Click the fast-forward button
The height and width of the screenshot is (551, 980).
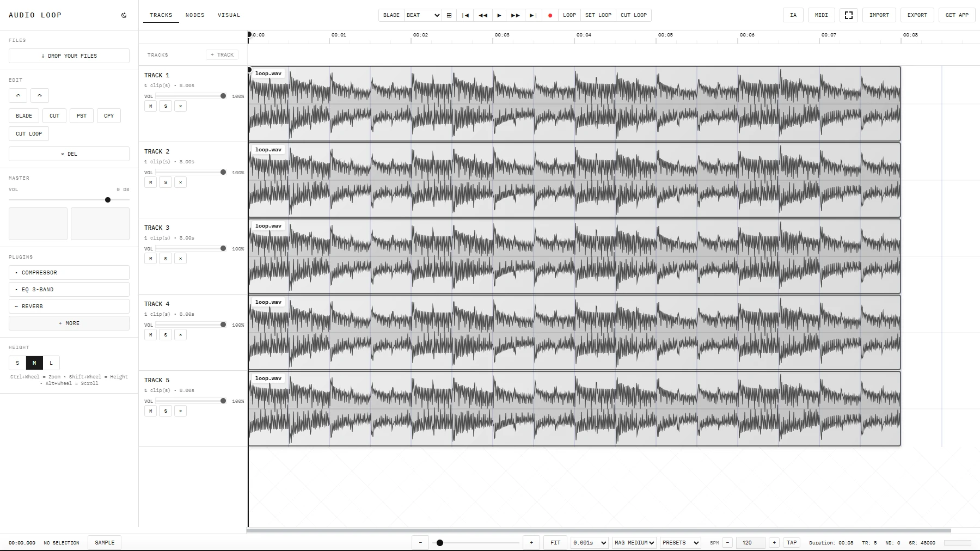tap(516, 15)
